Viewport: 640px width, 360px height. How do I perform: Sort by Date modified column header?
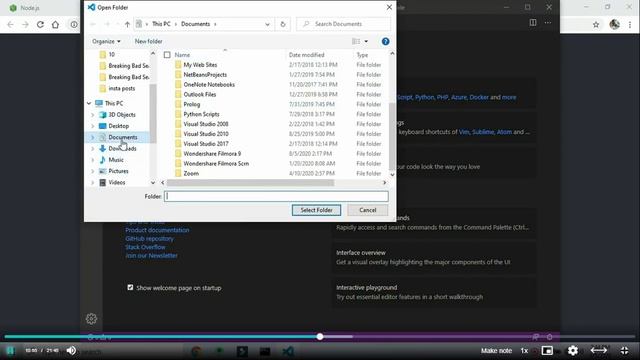[307, 55]
